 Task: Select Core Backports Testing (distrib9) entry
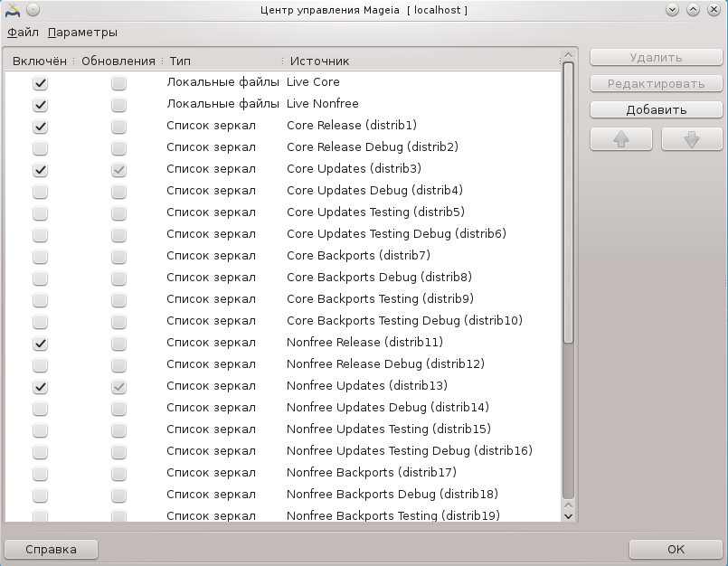pos(283,299)
